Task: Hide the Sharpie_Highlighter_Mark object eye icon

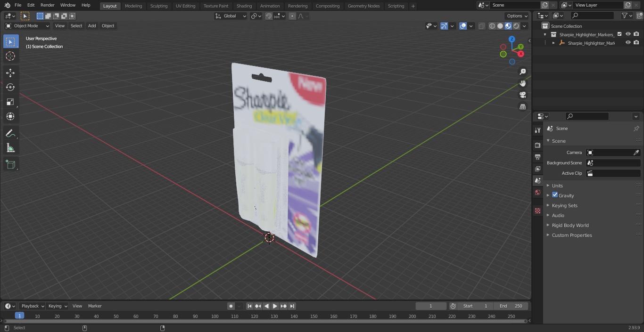Action: tap(628, 43)
